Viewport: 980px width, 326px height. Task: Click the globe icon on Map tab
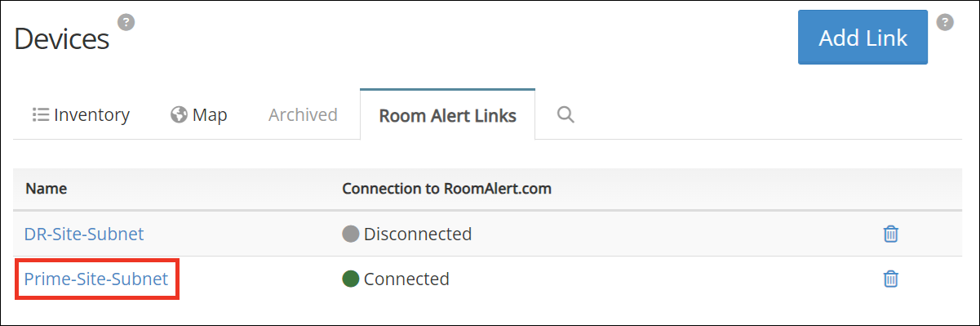180,114
